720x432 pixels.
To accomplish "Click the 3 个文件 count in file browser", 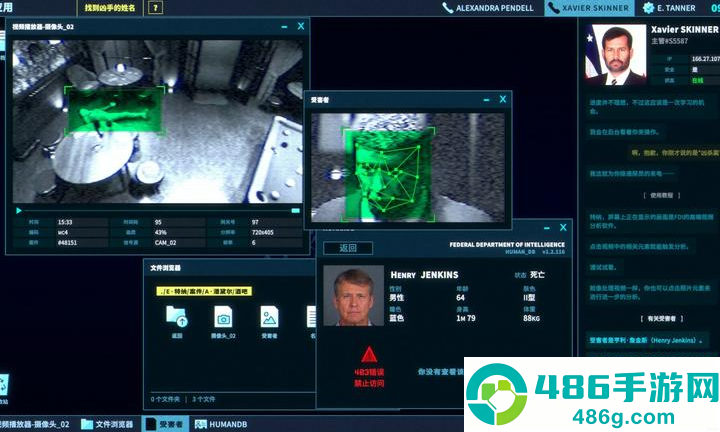I will click(203, 399).
